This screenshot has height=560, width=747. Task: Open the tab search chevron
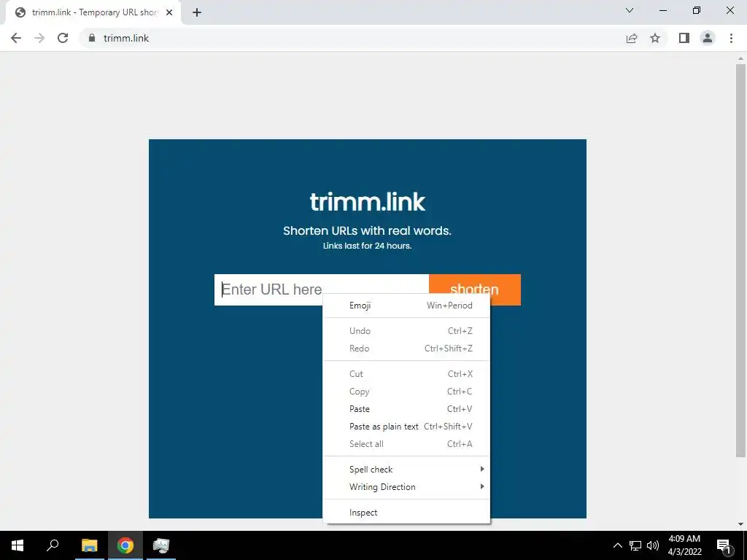point(630,10)
